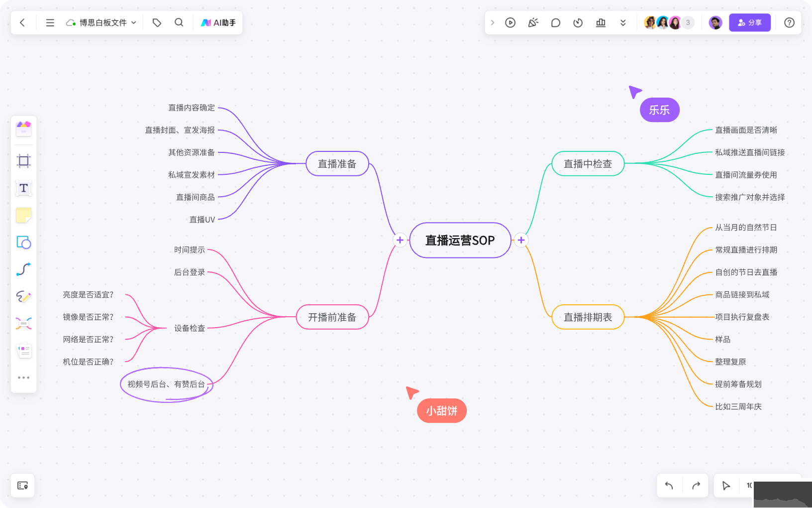This screenshot has height=508, width=812.
Task: Open the voting chart icon
Action: tap(601, 22)
